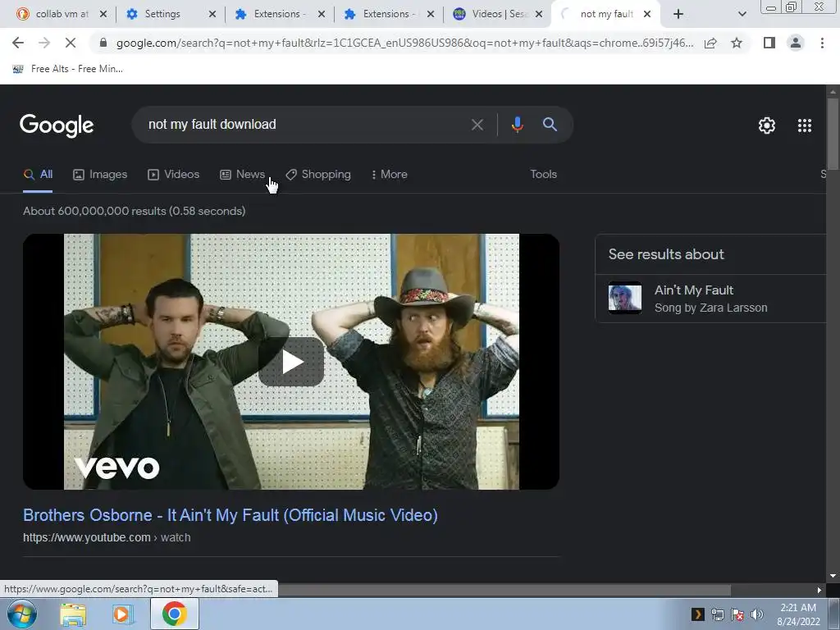The image size is (840, 630).
Task: Switch to Shopping results
Action: click(x=318, y=174)
